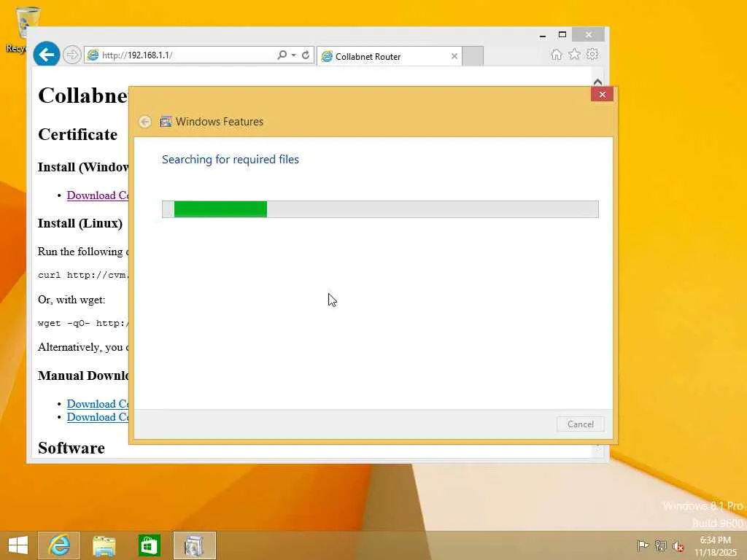Screen dimensions: 747x560
Task: Click the IE Home icon
Action: 556,54
